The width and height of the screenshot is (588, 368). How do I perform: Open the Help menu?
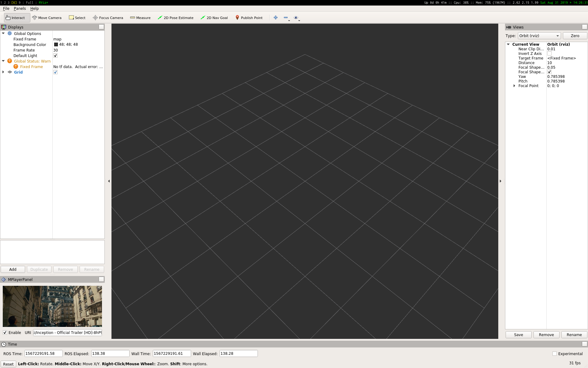pyautogui.click(x=34, y=9)
